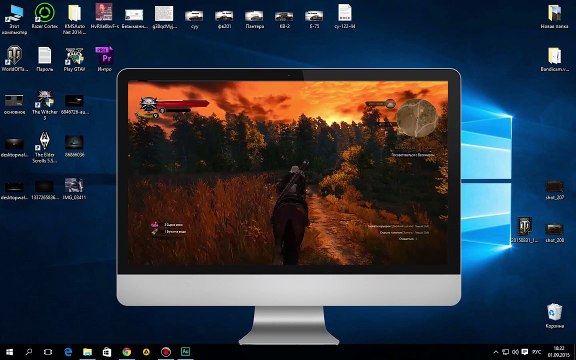Select the HvR3leBsvF-c image file
This screenshot has width=576, height=360.
point(104,16)
